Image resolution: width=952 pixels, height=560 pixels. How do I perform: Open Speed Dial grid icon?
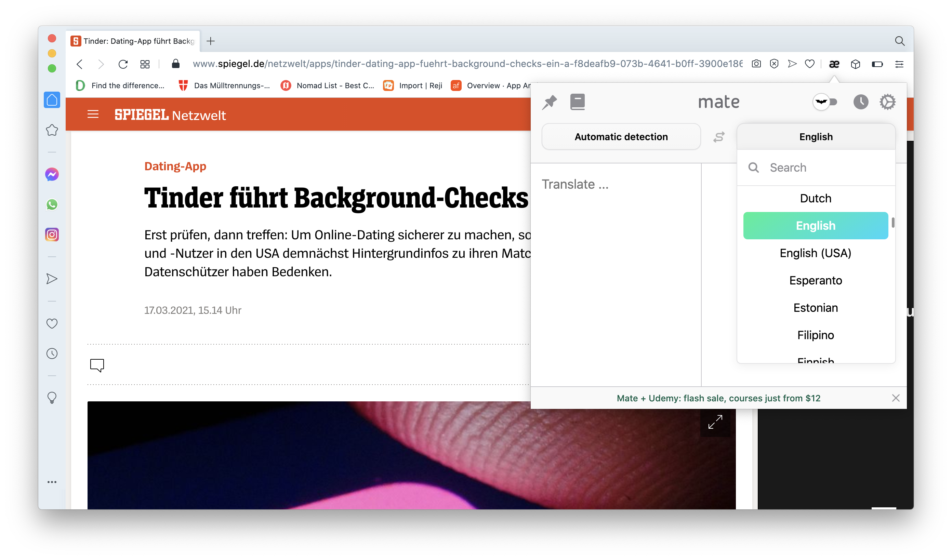click(145, 64)
